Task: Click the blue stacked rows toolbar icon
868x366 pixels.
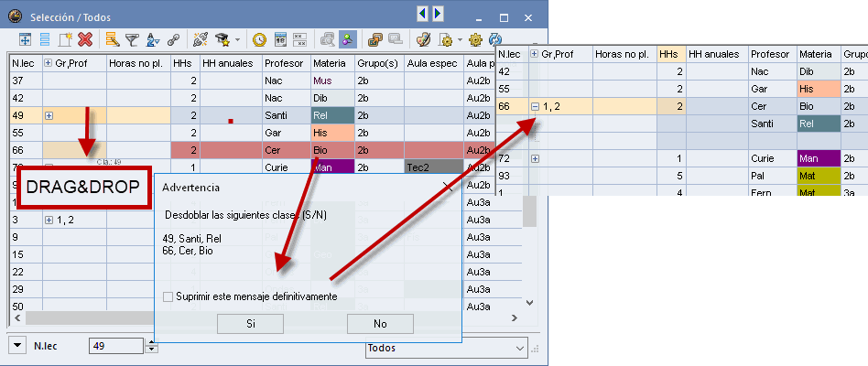Action: 45,39
